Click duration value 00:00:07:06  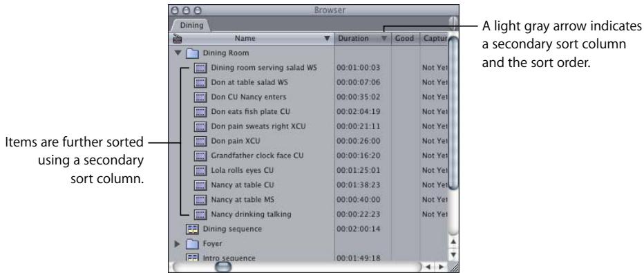click(x=358, y=82)
